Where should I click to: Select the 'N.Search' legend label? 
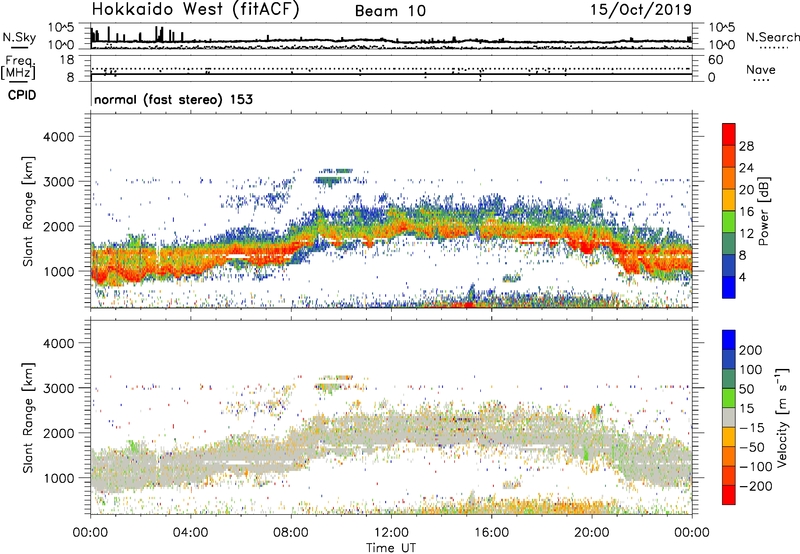(772, 37)
